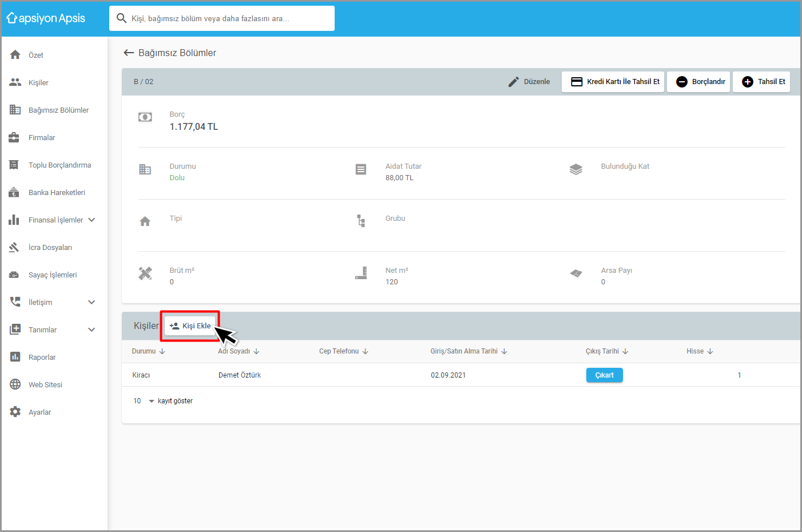
Task: Click the Sayaç İşlemleri meter icon
Action: (14, 275)
